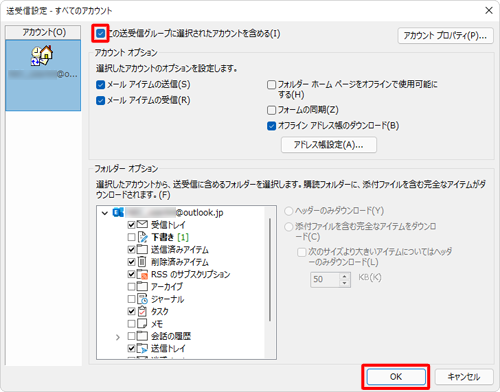Uncheck メール アイテムの受信(R)
The width and height of the screenshot is (500, 392).
tap(100, 100)
